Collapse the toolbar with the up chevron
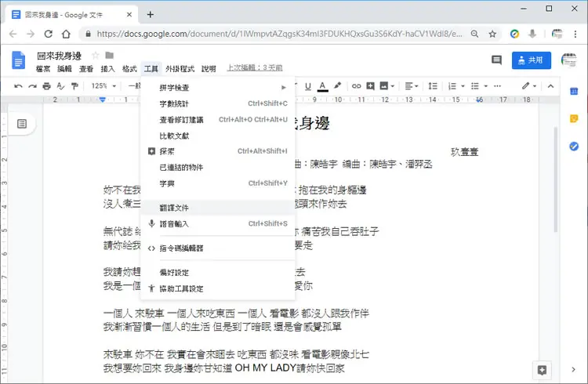The image size is (588, 384). tap(550, 86)
